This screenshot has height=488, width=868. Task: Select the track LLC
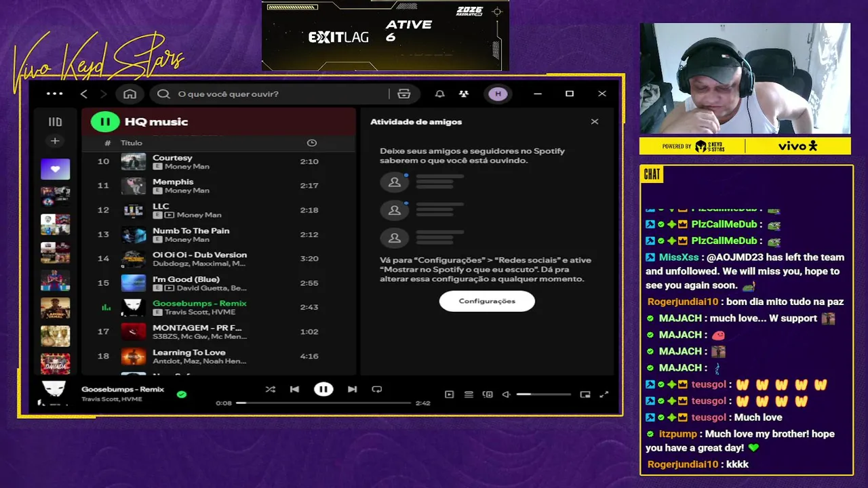218,210
